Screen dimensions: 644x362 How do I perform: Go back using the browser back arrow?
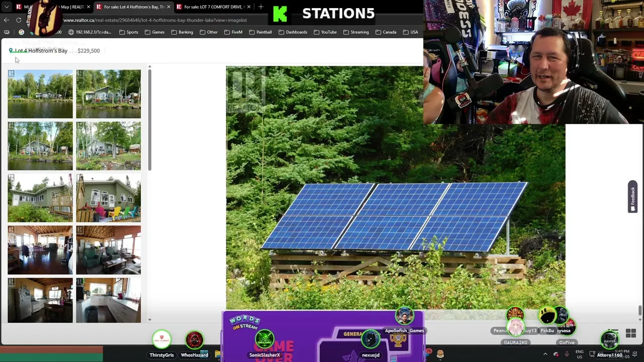(7, 20)
